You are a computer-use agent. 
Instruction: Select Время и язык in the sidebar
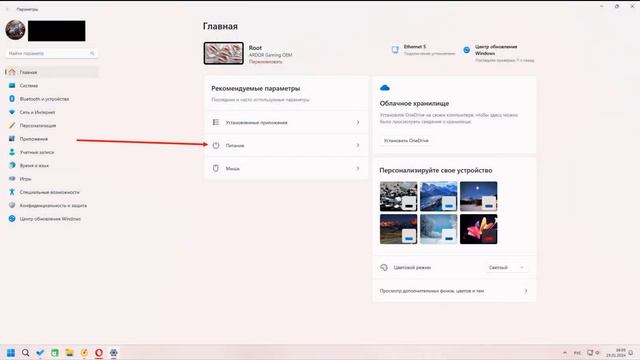point(51,166)
